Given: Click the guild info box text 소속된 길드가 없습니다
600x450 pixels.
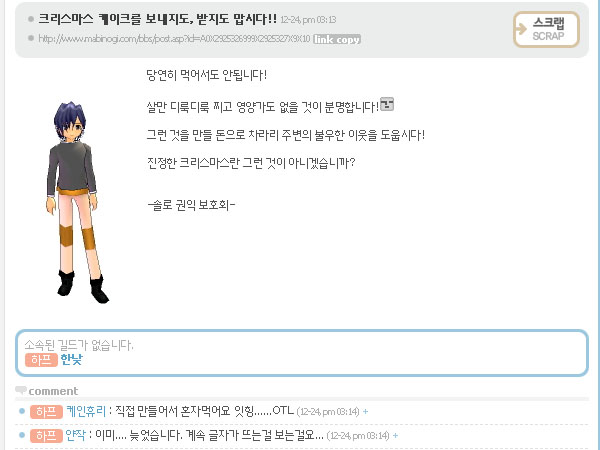Looking at the screenshot, I should [78, 345].
